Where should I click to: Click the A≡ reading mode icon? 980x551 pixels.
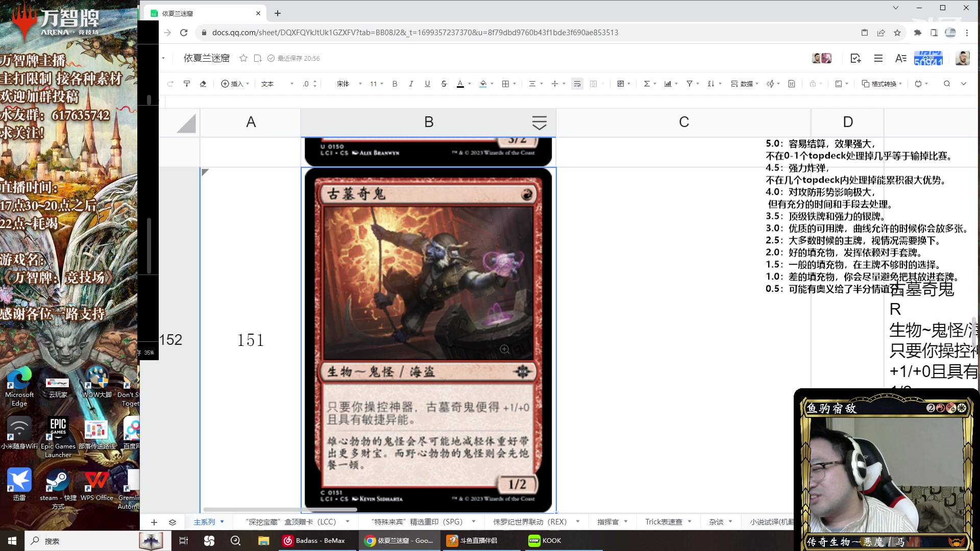point(901,58)
